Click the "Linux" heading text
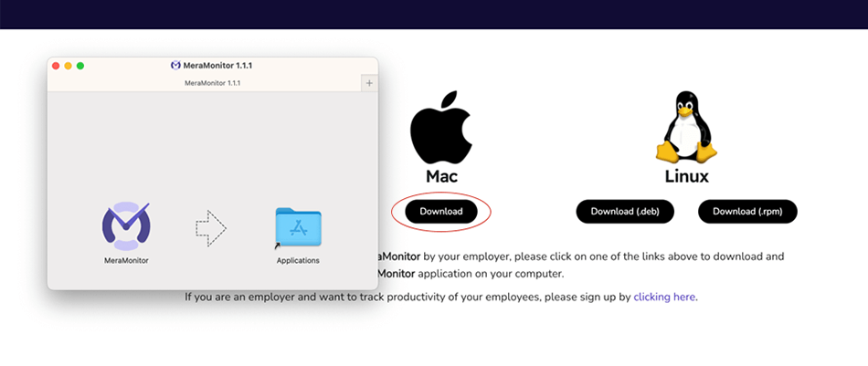The width and height of the screenshot is (868, 366). (686, 176)
